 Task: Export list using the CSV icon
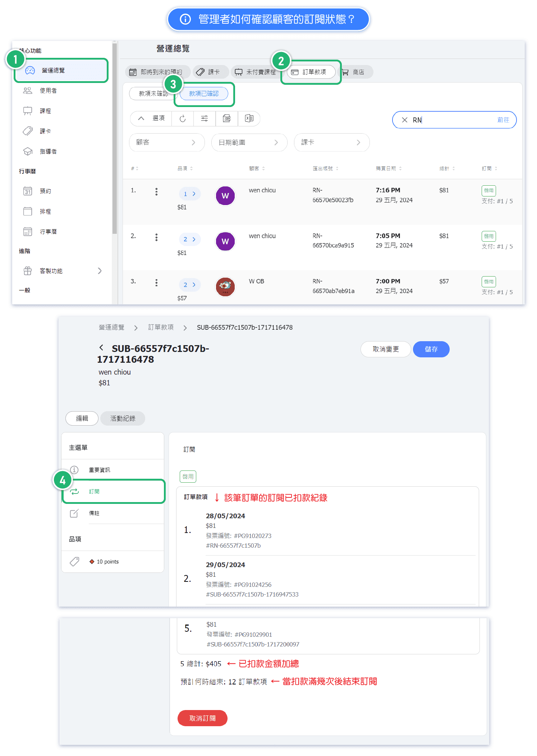coord(227,119)
